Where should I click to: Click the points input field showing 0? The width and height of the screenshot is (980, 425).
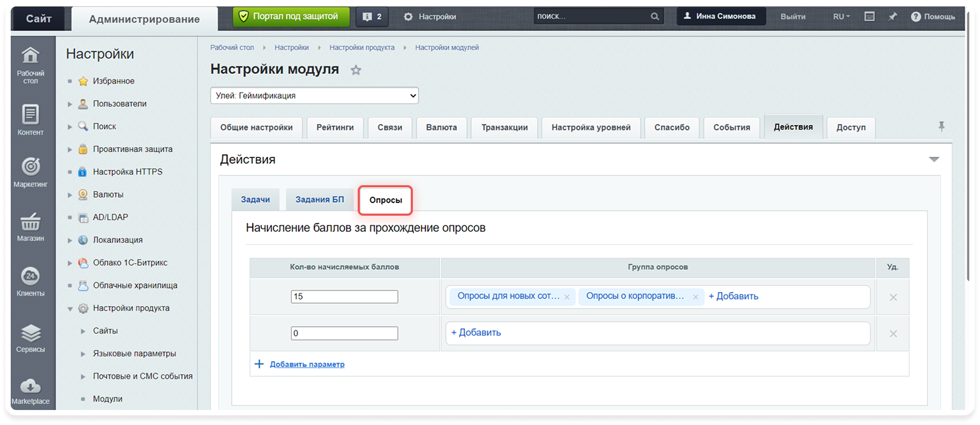pos(344,333)
